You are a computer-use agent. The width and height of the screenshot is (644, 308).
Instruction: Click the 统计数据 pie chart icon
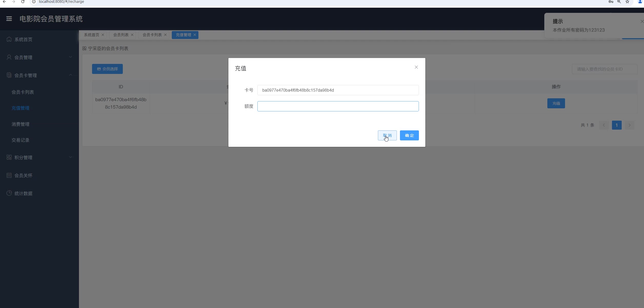[x=9, y=193]
